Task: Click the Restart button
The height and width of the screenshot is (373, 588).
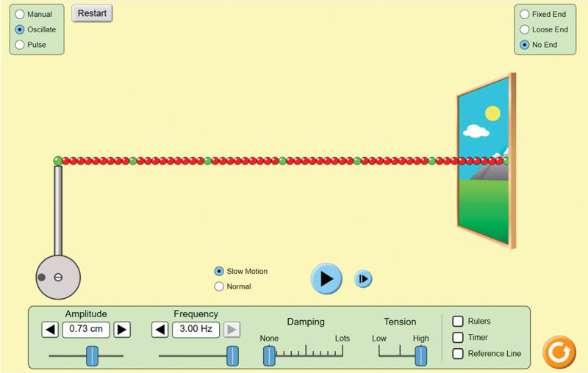Action: 92,13
